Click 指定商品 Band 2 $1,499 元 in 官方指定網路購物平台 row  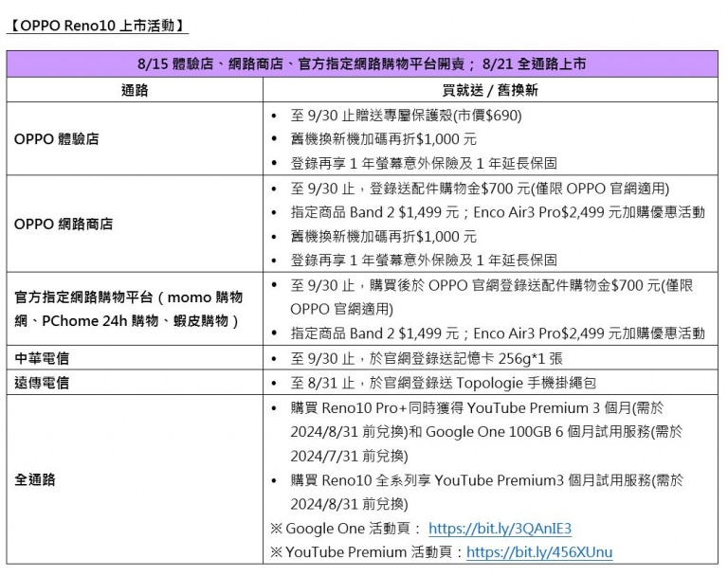click(498, 333)
